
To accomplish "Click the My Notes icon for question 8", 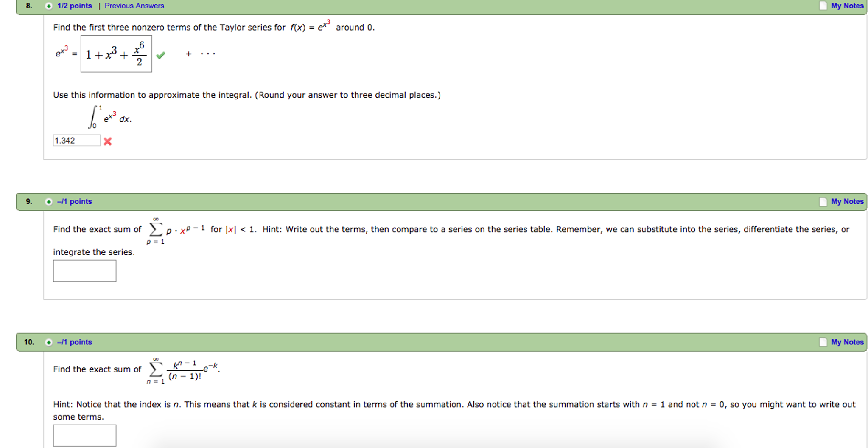I will coord(822,6).
